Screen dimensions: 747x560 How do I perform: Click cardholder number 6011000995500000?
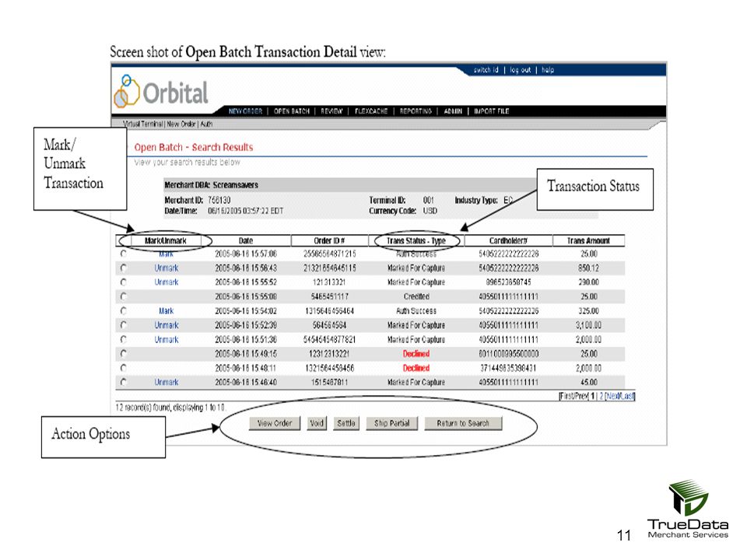(508, 354)
